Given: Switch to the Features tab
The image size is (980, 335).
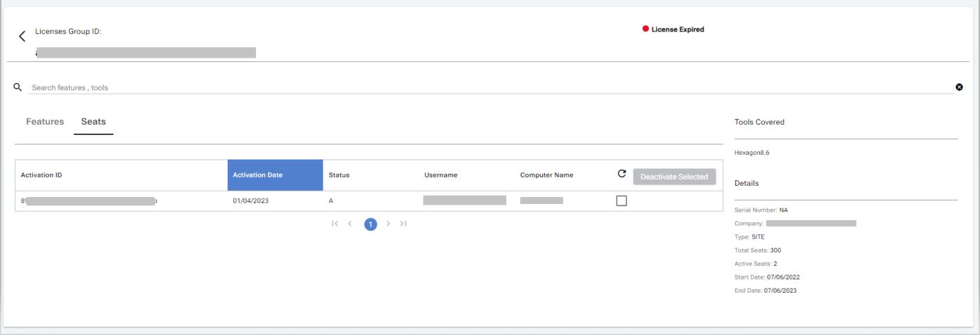Looking at the screenshot, I should coord(45,122).
